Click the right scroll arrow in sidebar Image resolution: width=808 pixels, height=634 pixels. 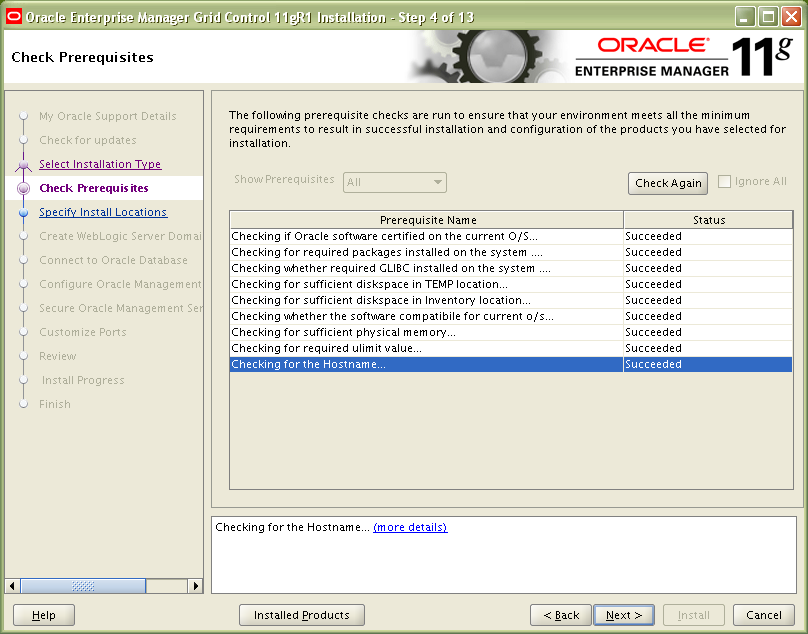pos(196,586)
